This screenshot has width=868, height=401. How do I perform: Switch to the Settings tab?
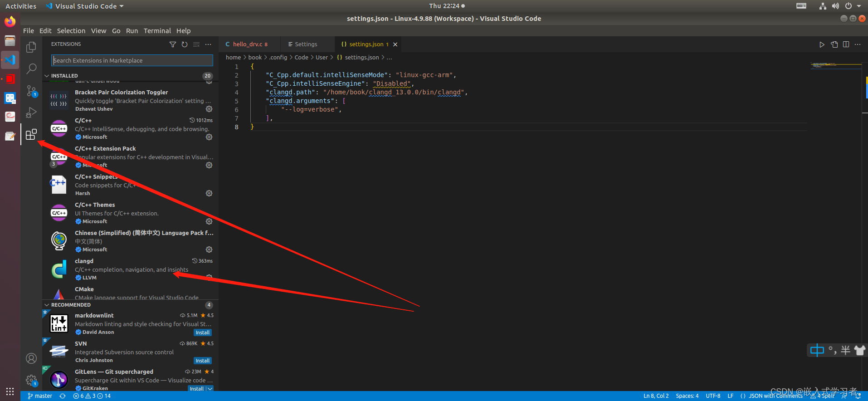tap(306, 44)
